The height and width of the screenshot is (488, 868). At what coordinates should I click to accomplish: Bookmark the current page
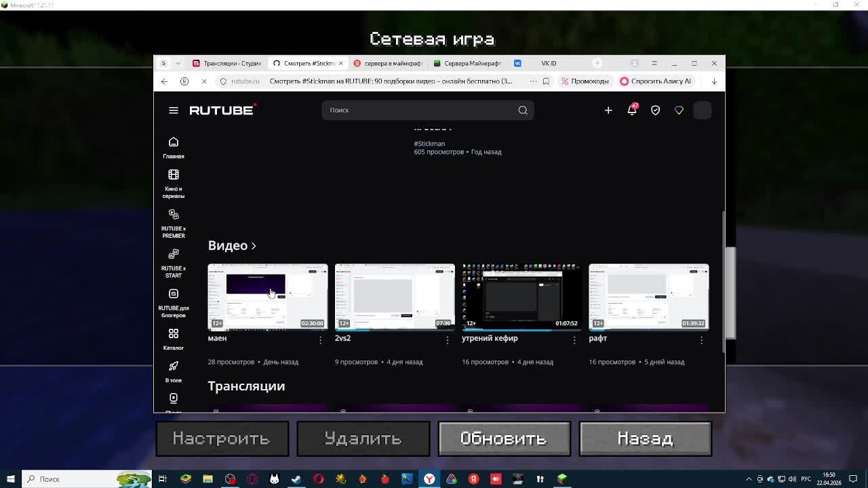coord(546,81)
